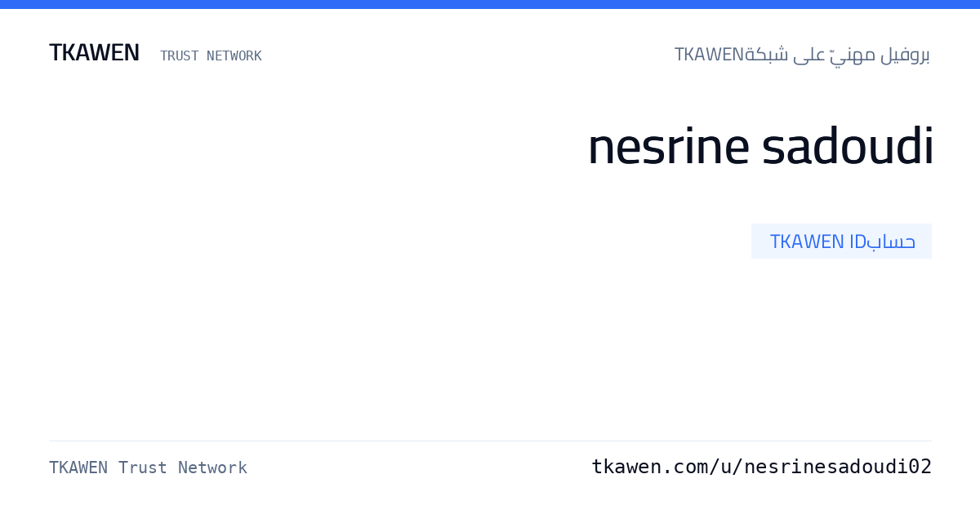Image resolution: width=980 pixels, height=514 pixels.
Task: Click the blue TKAWEN ID account badge
Action: (x=841, y=241)
